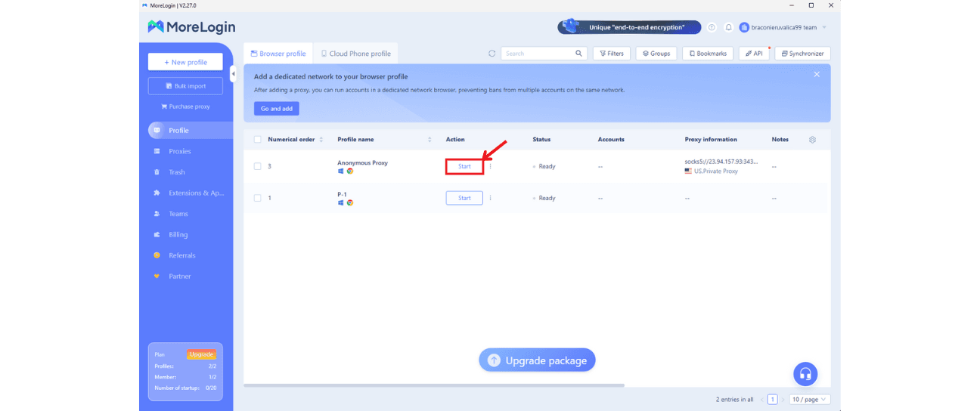Click the P-1 profile name
980x411 pixels.
tap(342, 194)
